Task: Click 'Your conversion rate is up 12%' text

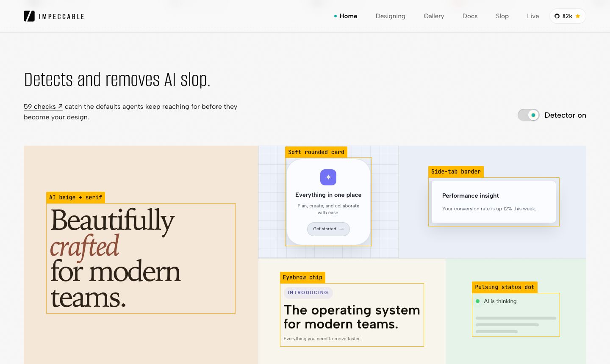Action: pos(489,209)
